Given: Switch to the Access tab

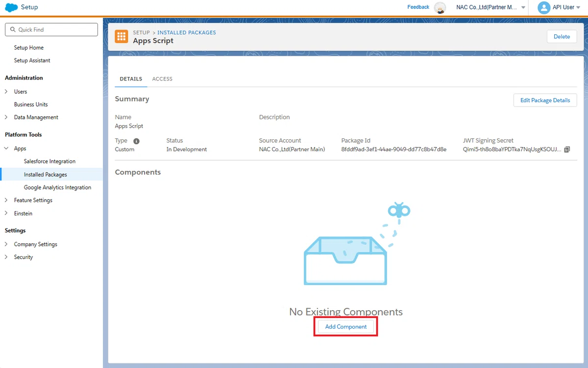Looking at the screenshot, I should (162, 79).
